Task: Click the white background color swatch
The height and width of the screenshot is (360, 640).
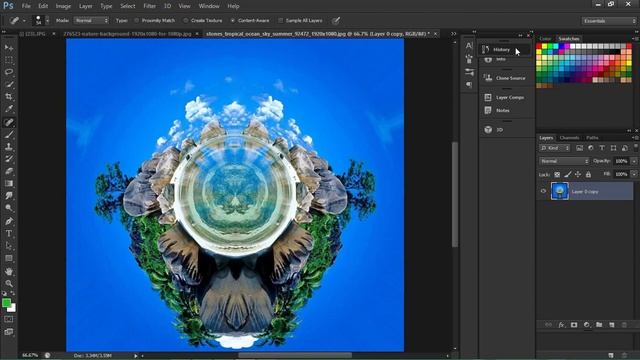Action: coord(13,309)
